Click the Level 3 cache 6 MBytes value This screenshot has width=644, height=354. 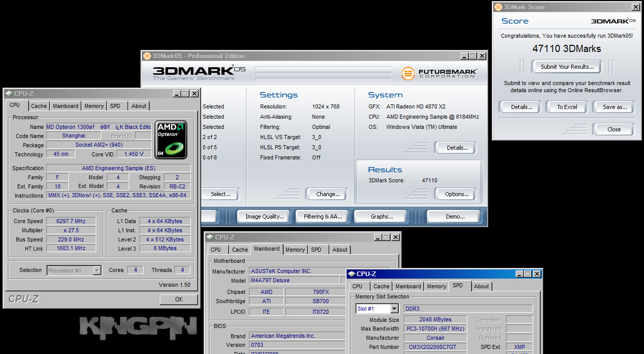(165, 248)
